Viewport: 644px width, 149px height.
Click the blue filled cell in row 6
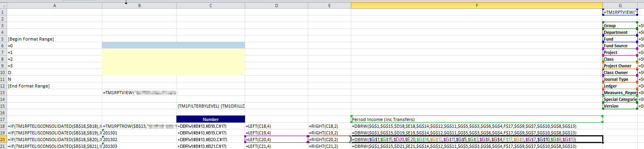(x=173, y=45)
